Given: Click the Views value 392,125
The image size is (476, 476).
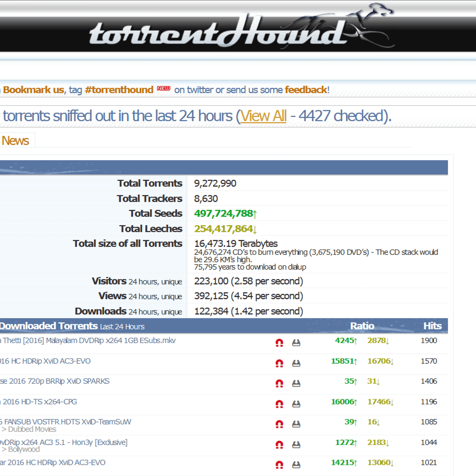Looking at the screenshot, I should pyautogui.click(x=248, y=296).
